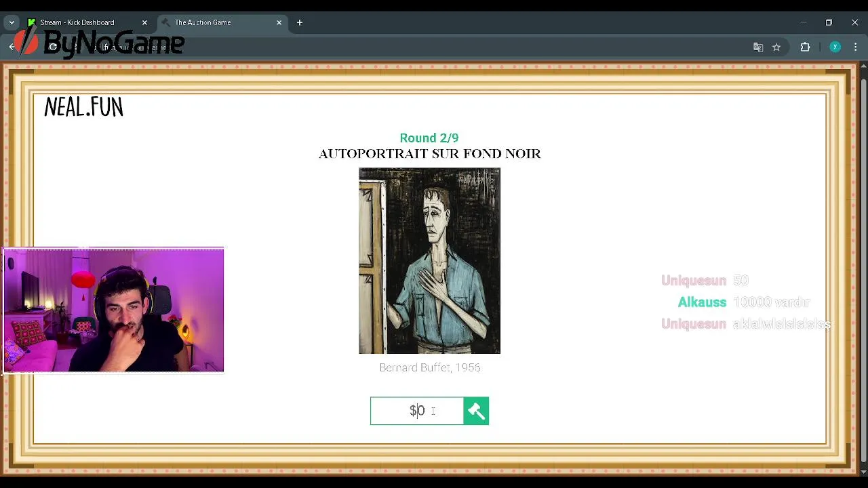868x488 pixels.
Task: Open the extensions puzzle icon
Action: [x=806, y=47]
